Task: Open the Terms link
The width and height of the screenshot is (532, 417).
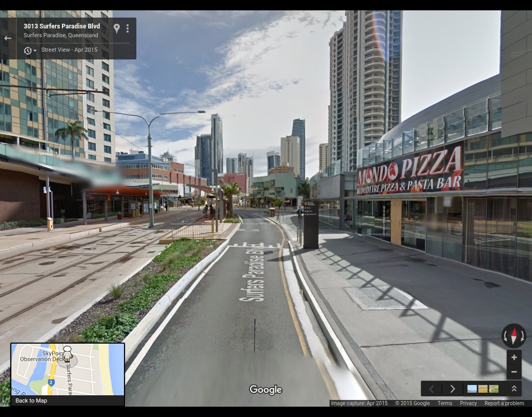Action: (x=445, y=403)
